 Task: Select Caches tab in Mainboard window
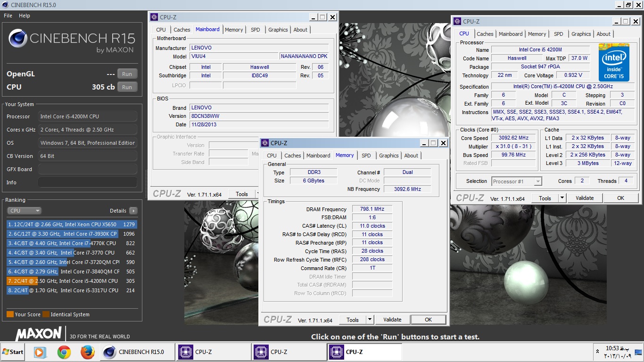coord(182,30)
